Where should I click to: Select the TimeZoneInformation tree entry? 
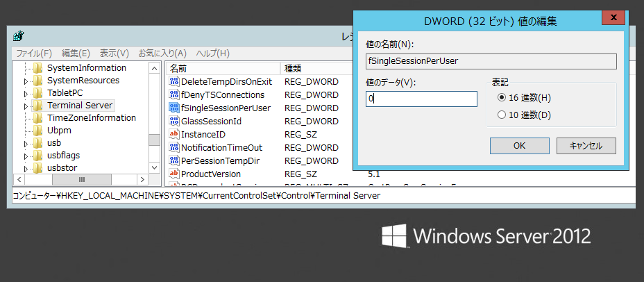click(92, 118)
